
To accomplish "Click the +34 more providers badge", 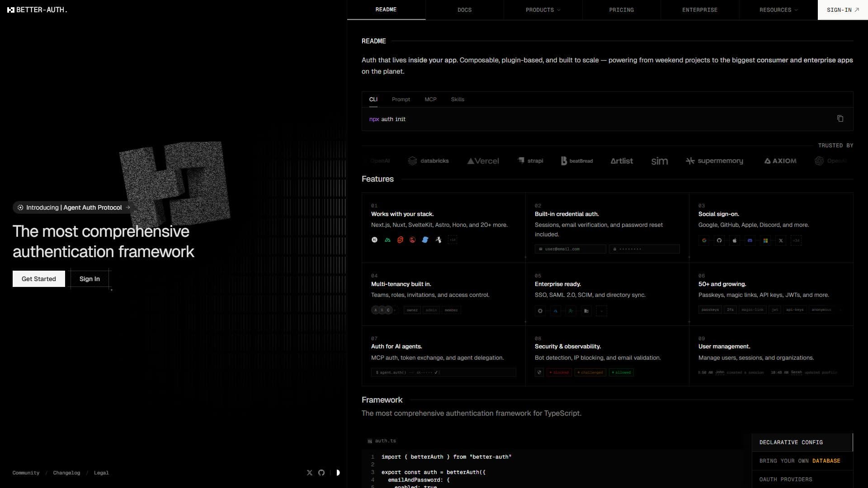I will pyautogui.click(x=796, y=240).
